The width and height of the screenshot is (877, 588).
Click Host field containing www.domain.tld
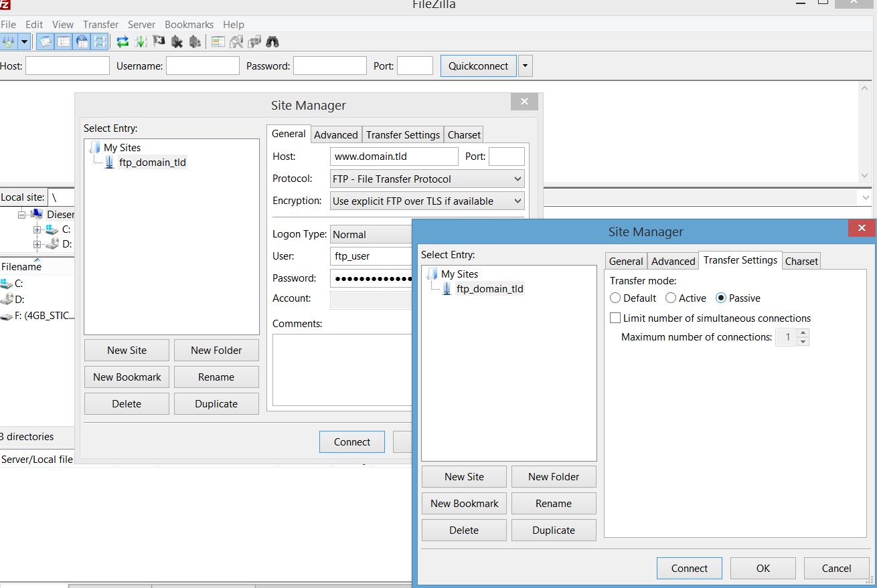[x=394, y=157]
